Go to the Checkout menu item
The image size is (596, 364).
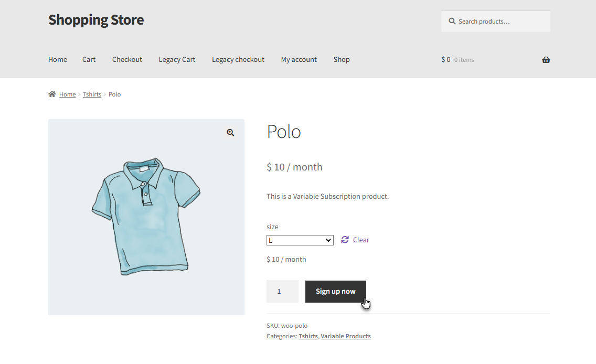click(127, 59)
